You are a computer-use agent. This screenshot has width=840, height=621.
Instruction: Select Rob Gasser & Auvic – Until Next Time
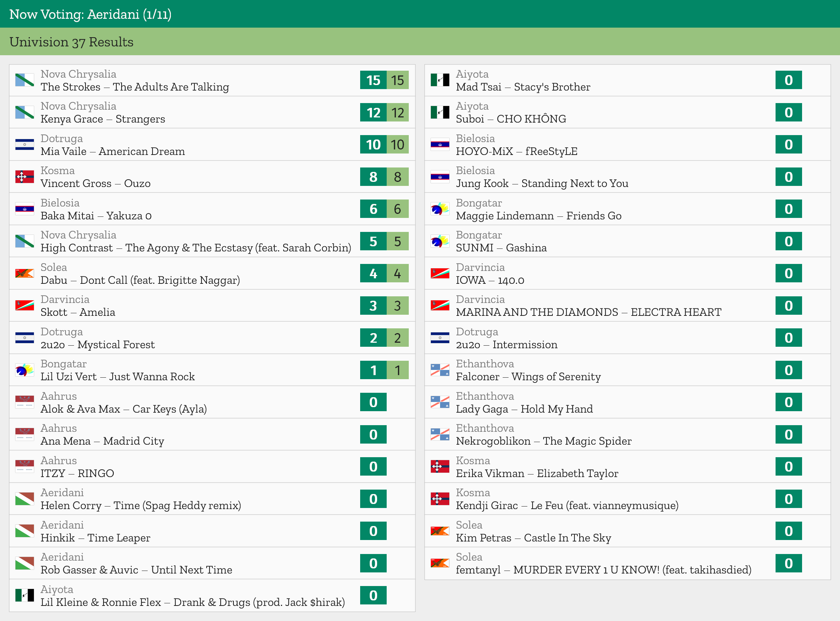137,570
